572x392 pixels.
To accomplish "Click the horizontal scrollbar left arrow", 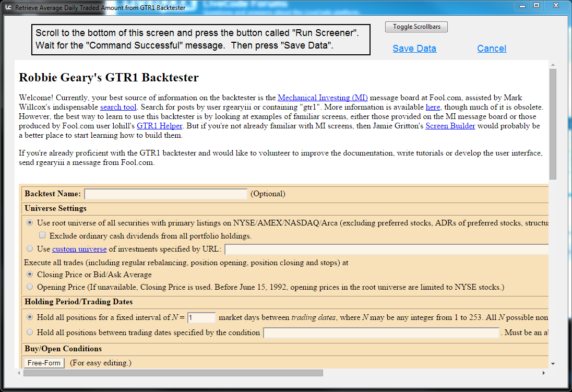I will 19,373.
